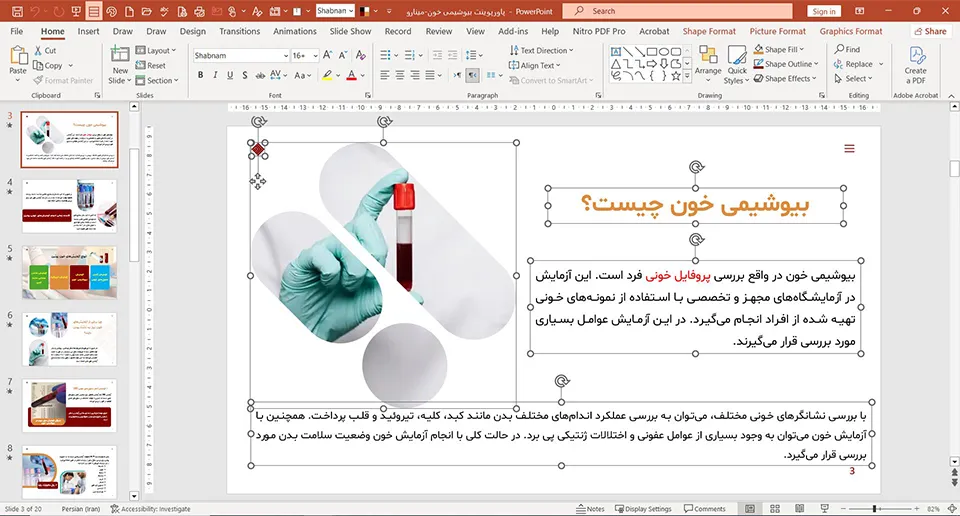Toggle right-to-left text direction
This screenshot has width=960, height=516.
472,75
